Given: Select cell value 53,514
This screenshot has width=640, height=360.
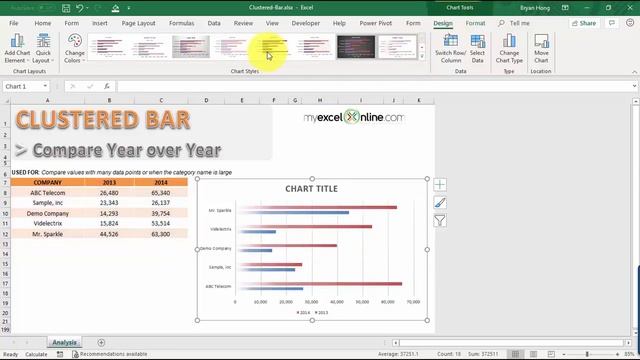Looking at the screenshot, I should [x=161, y=223].
